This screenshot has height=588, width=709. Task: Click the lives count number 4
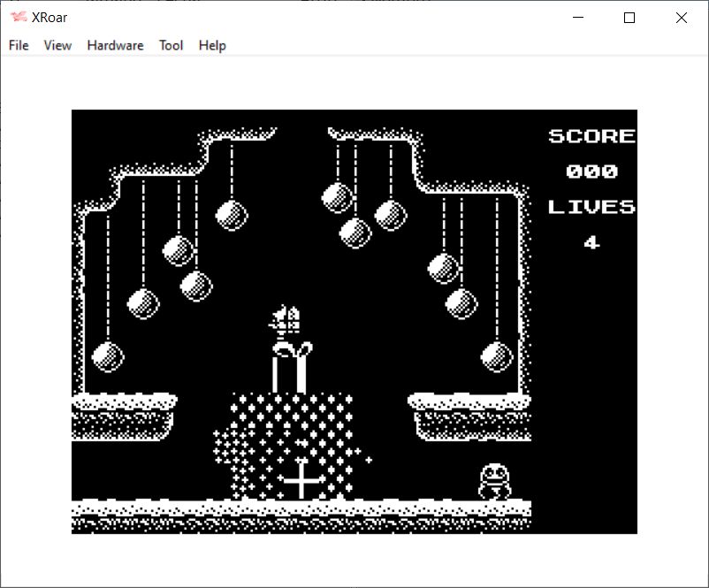[x=591, y=242]
